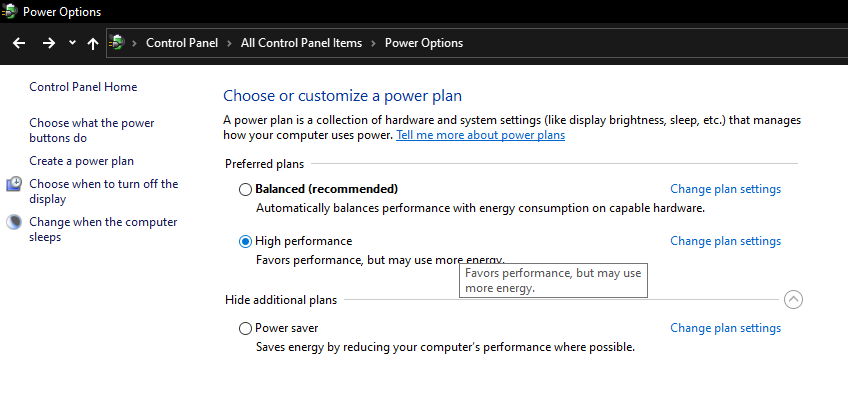Image resolution: width=848 pixels, height=402 pixels.
Task: Click the Power Options icon in address bar
Action: tap(118, 43)
